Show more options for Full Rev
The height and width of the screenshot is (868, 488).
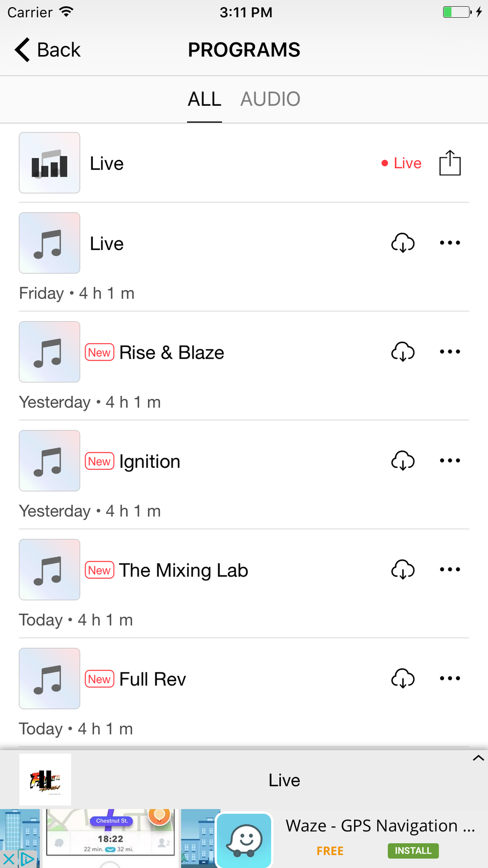(450, 678)
